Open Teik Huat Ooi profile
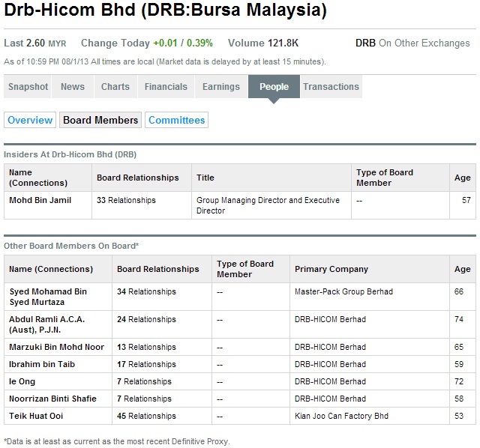480x448 pixels. click(36, 416)
